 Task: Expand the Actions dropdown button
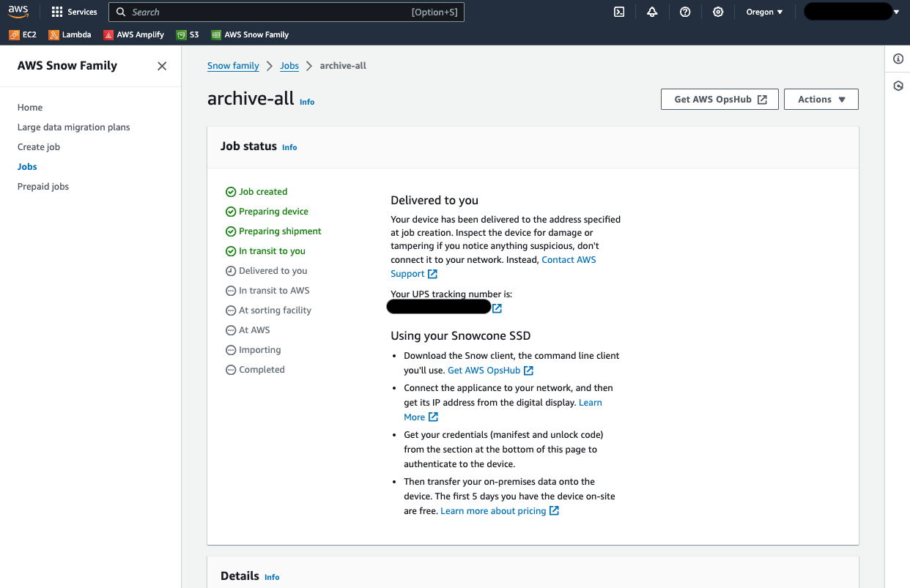[x=821, y=100]
